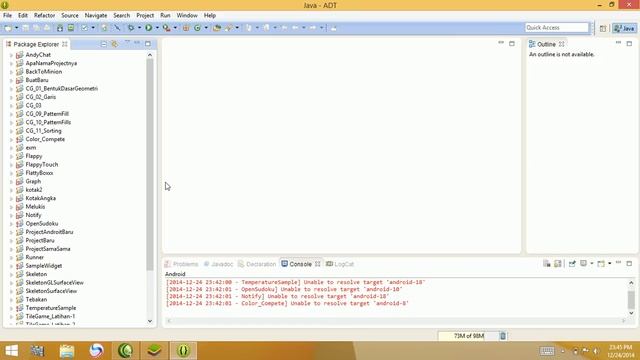Click the Open Perspective icon
Image resolution: width=640 pixels, height=360 pixels.
603,28
